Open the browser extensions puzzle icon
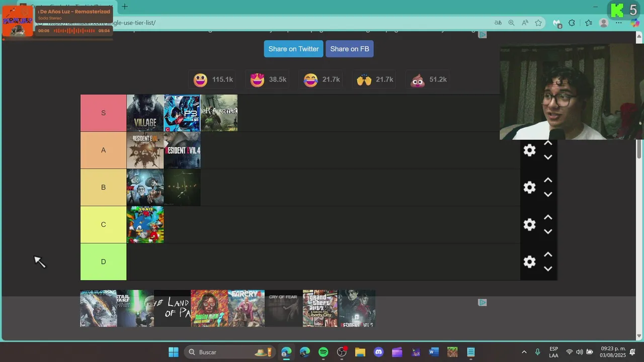Screen dimensions: 644x362 tap(572, 23)
